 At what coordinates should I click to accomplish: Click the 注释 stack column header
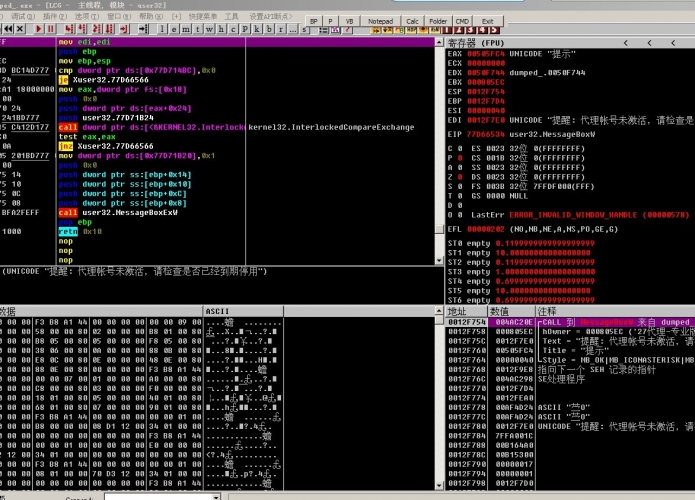pyautogui.click(x=615, y=311)
